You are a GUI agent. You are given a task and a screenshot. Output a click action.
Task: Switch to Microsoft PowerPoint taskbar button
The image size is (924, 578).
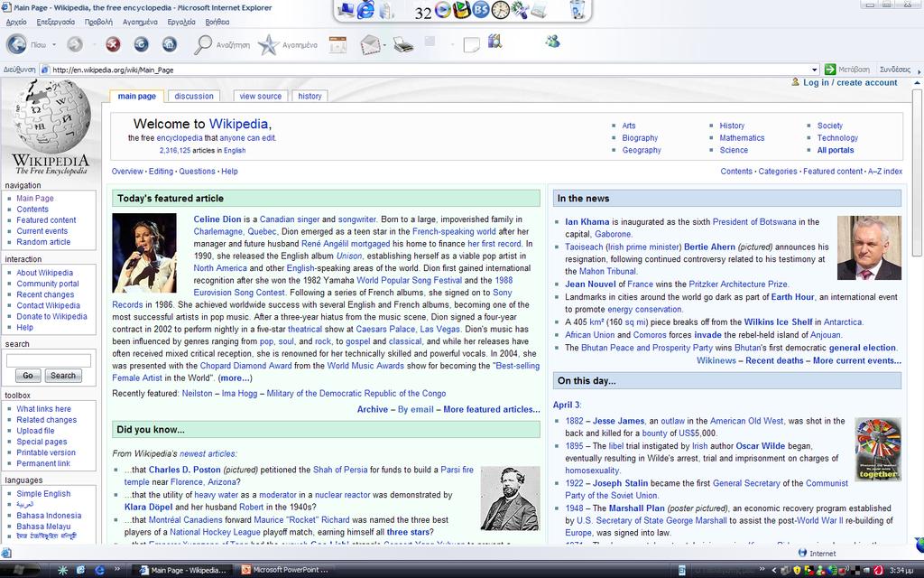click(x=285, y=570)
